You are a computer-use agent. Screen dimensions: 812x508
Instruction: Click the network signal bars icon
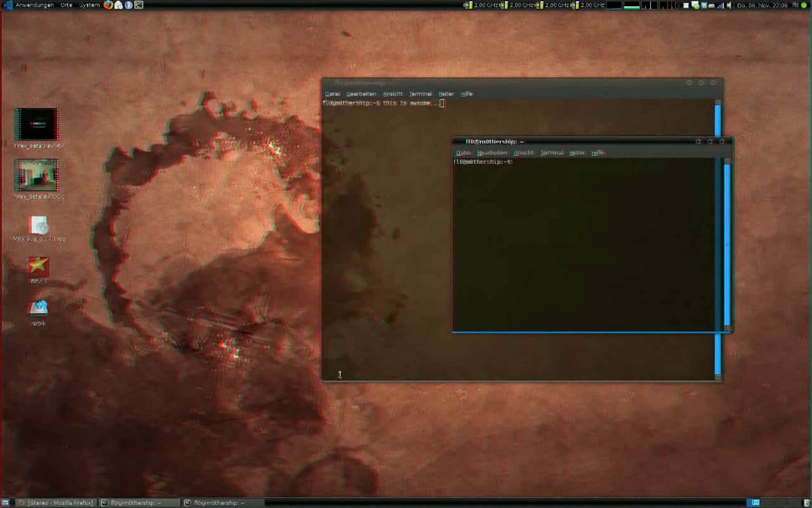point(720,5)
